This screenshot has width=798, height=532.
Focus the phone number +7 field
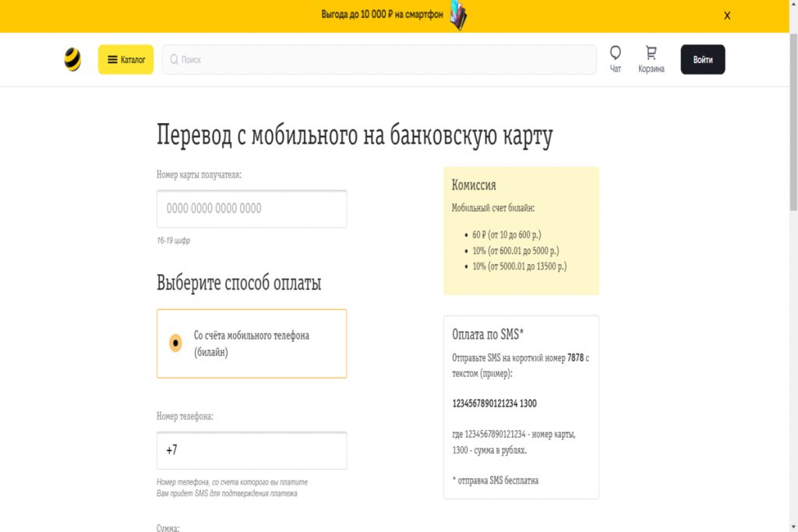252,450
